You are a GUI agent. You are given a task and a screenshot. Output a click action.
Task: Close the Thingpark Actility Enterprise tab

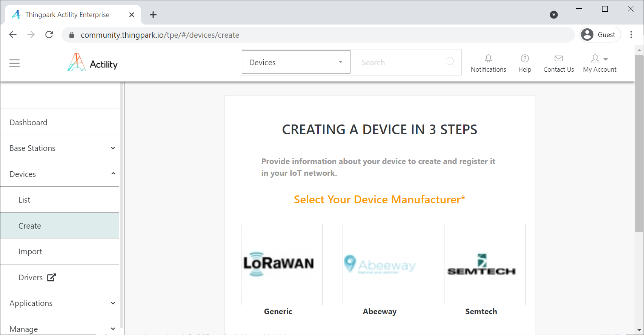click(x=131, y=15)
